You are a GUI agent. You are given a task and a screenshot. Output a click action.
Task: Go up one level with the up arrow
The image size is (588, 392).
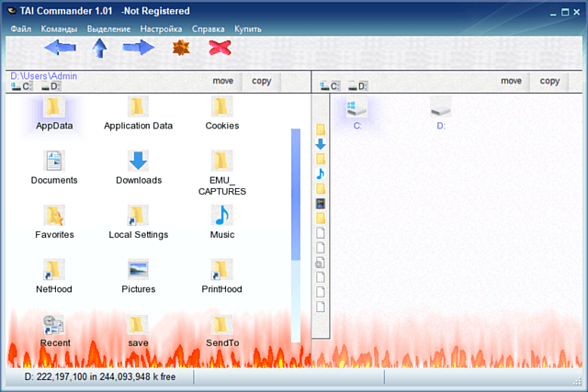coord(99,49)
